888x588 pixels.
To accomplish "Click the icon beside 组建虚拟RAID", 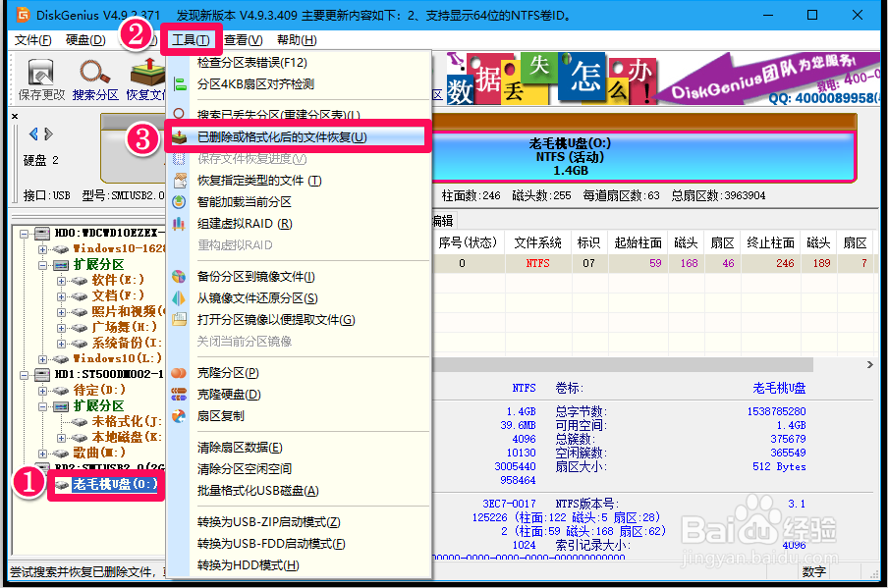I will click(179, 224).
